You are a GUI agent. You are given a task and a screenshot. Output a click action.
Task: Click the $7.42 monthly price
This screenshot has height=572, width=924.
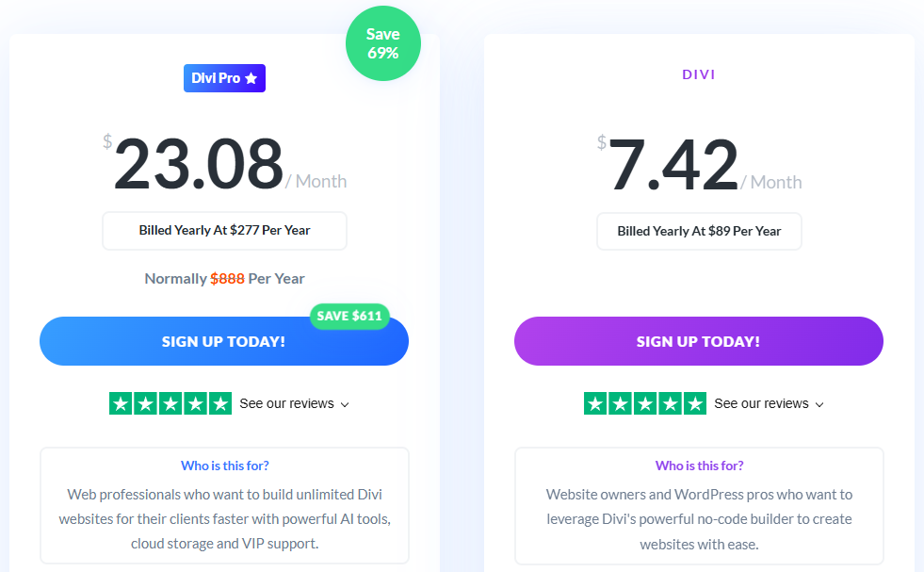673,165
